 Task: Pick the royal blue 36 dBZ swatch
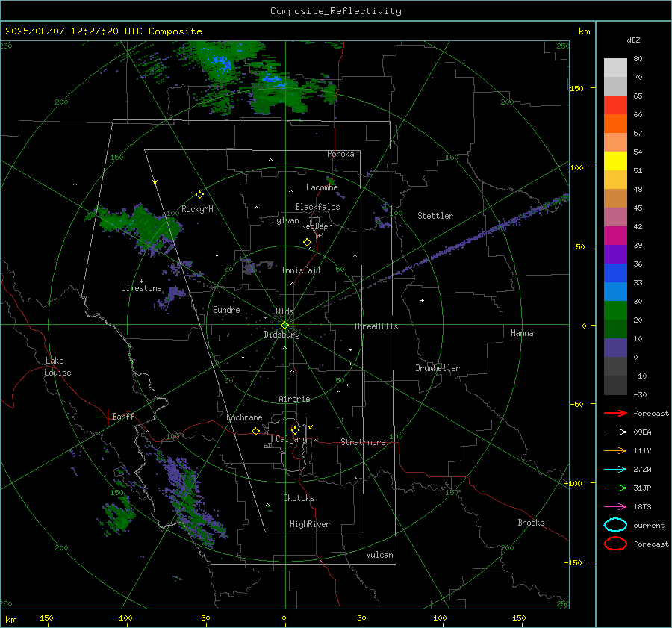pos(615,273)
